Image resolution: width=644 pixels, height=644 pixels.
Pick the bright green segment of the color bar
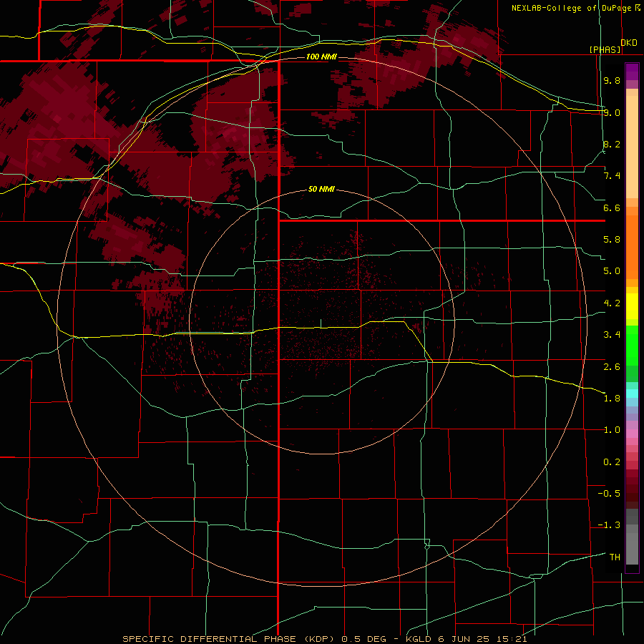point(632,346)
